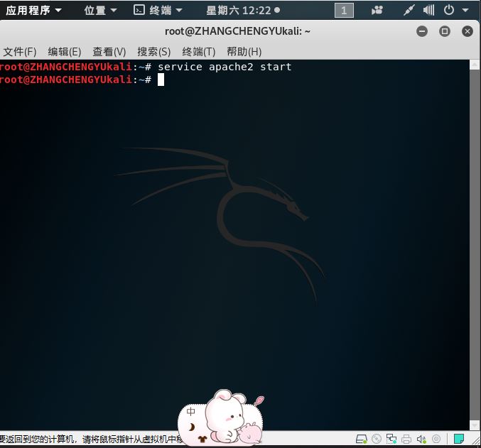Open the 查看(V) menu
Screen dimensions: 481x448
109,52
